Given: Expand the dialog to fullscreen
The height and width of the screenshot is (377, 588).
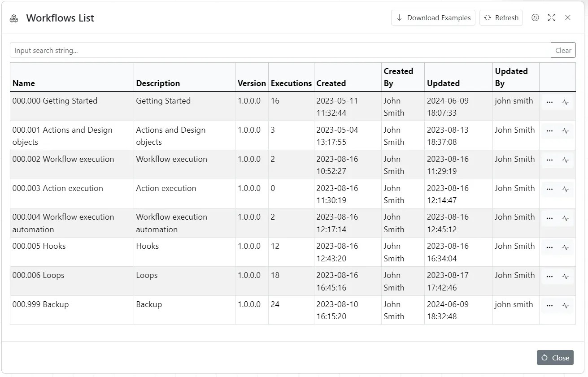Looking at the screenshot, I should pos(552,18).
